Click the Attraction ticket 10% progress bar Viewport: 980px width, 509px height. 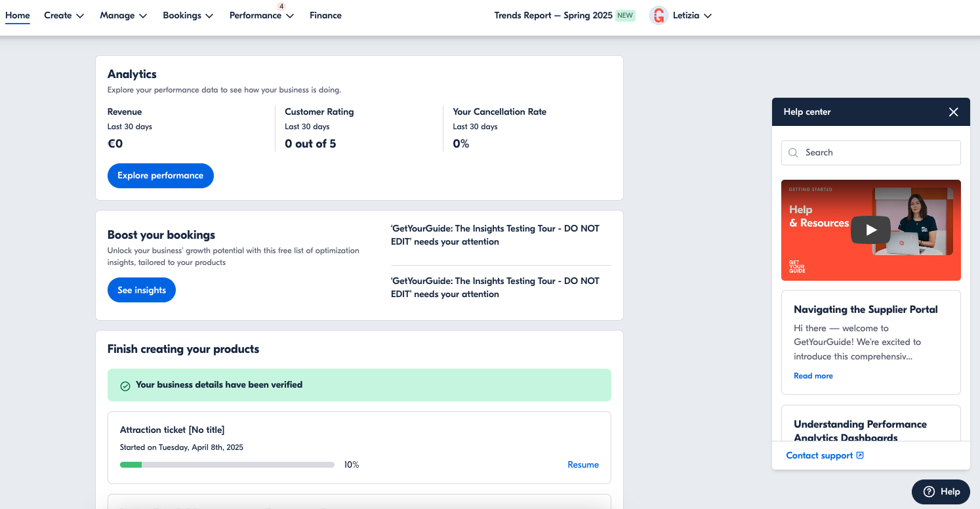[x=227, y=465]
